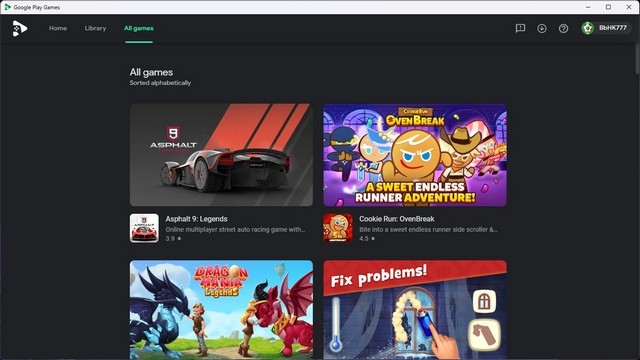
Task: Minimize the Google Play Games window
Action: [588, 7]
